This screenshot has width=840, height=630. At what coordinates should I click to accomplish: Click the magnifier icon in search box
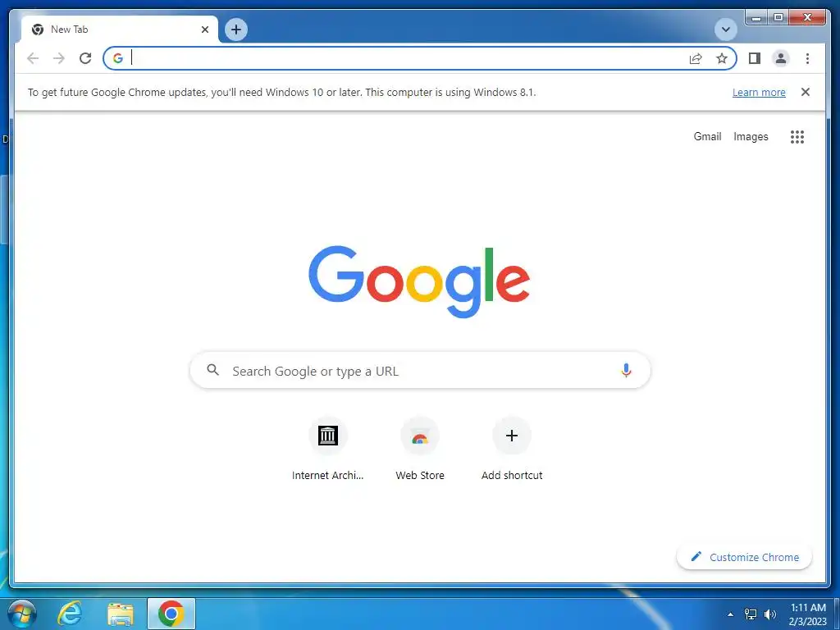click(212, 370)
